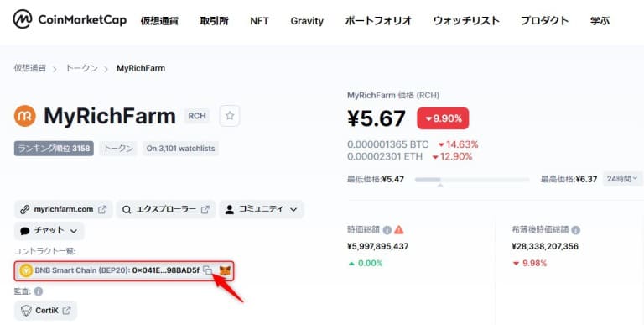
Task: Click the MyRichFarm orange coin logo
Action: 24,116
